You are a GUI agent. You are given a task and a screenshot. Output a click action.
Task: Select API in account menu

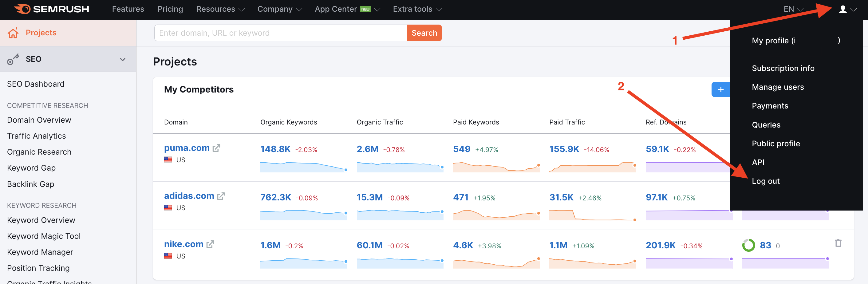[x=758, y=162]
